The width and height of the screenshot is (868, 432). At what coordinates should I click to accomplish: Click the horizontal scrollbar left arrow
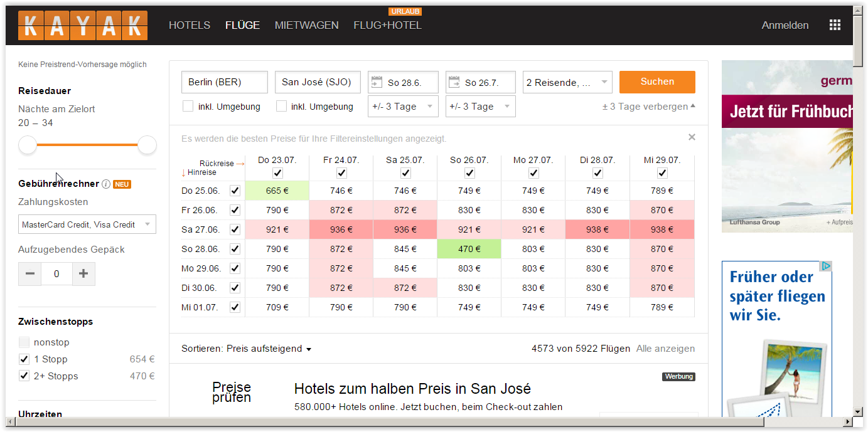point(10,422)
